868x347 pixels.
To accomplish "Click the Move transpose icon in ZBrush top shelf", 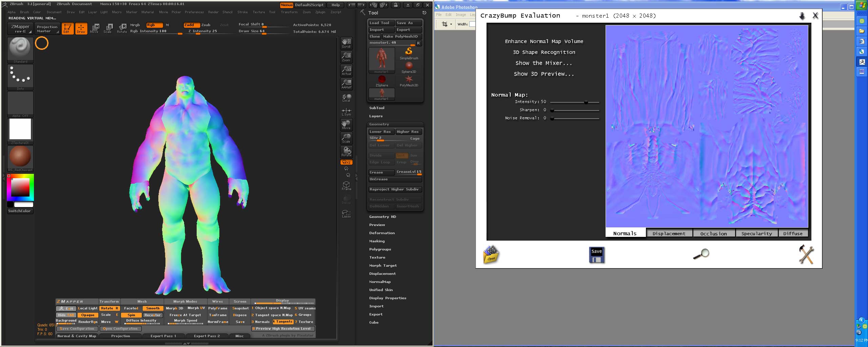I will [94, 28].
